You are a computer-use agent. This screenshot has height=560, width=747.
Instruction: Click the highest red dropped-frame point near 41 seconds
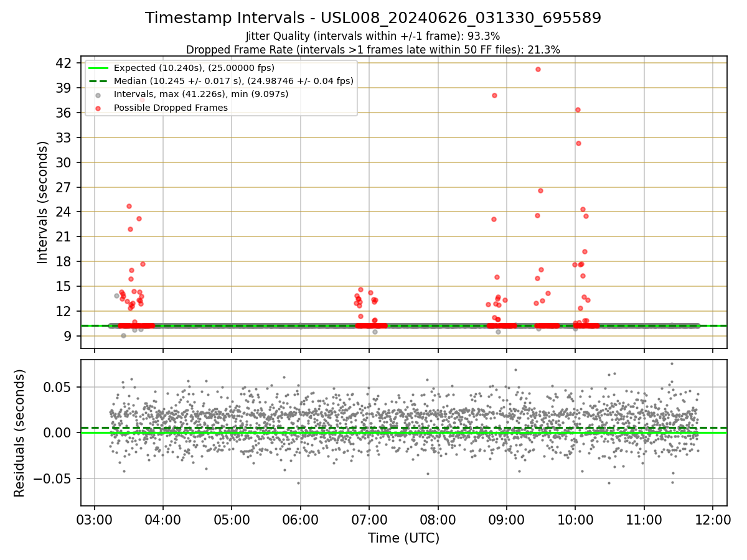(538, 69)
